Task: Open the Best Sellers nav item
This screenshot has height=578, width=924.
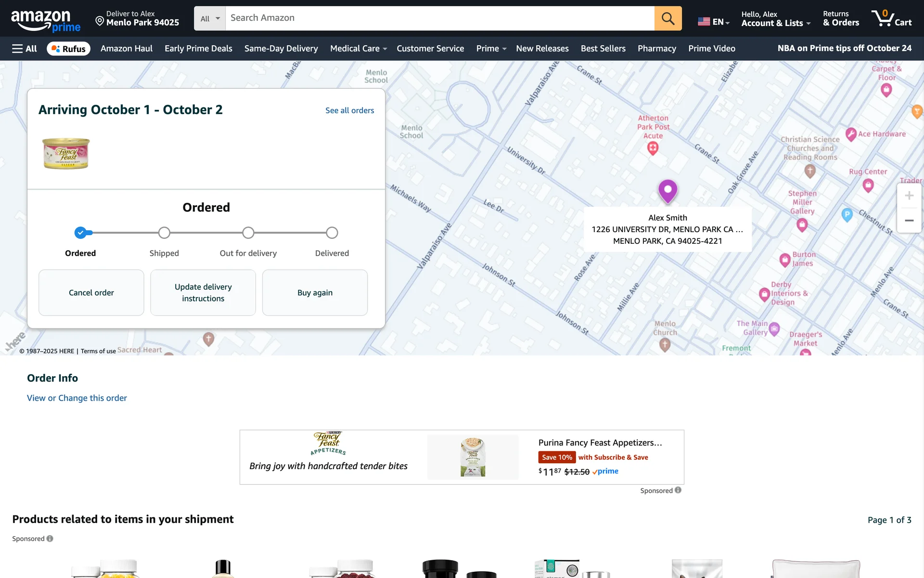Action: [x=603, y=49]
